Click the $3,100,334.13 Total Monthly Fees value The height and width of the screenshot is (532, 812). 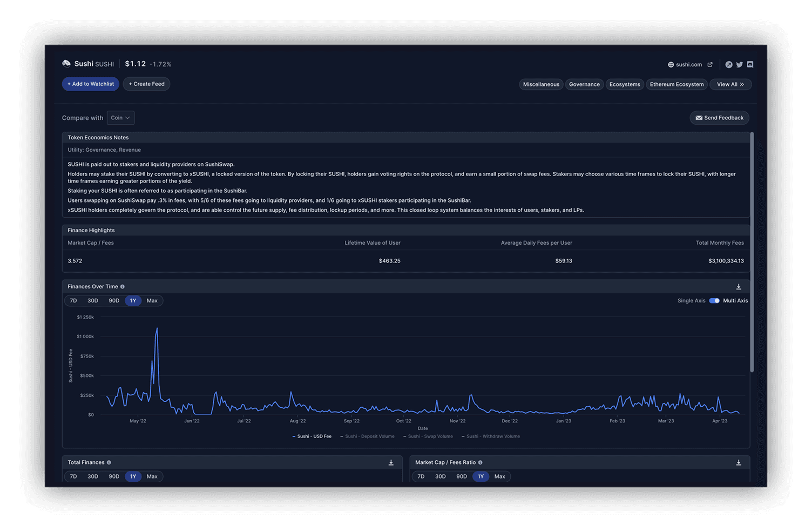(x=726, y=261)
